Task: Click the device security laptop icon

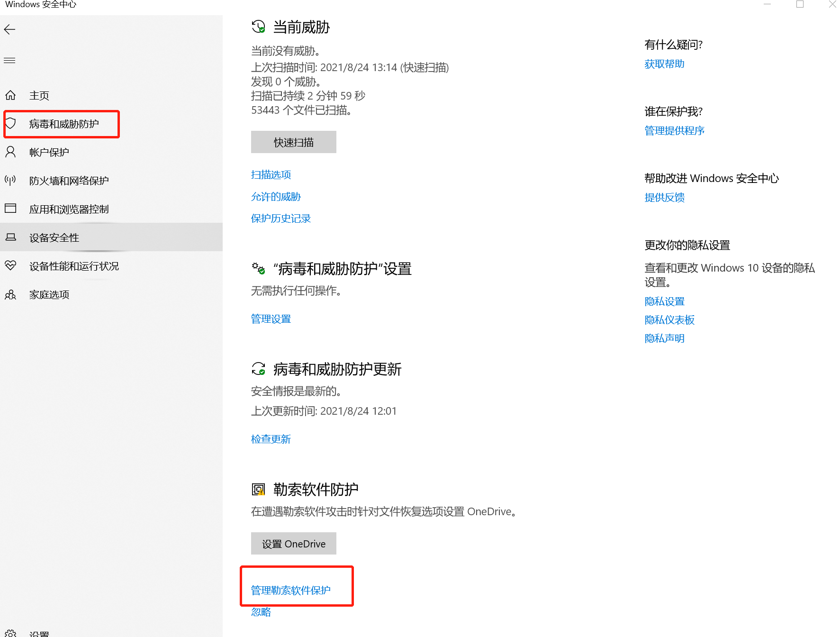Action: tap(10, 237)
